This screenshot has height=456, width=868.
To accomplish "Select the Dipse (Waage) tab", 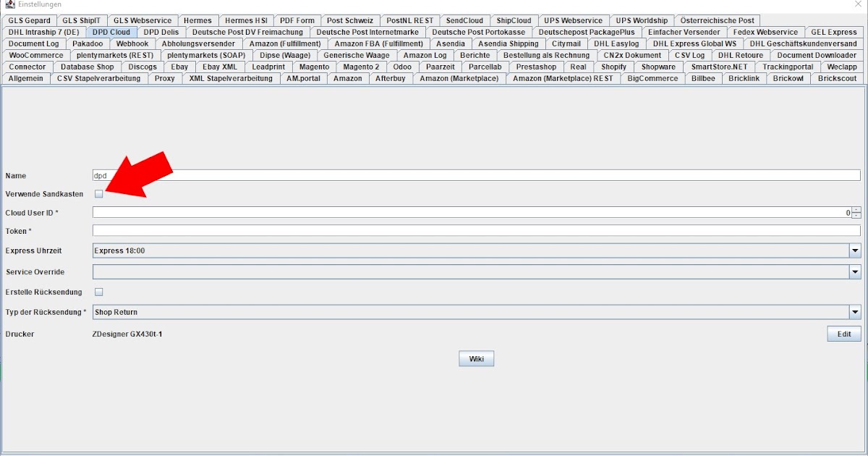I will click(x=285, y=55).
